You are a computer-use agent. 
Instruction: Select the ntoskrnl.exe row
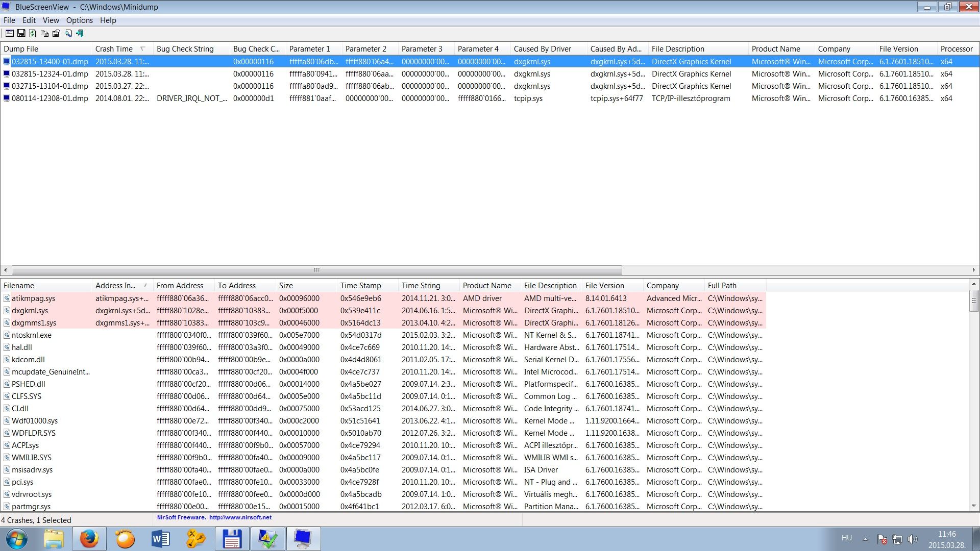click(383, 335)
